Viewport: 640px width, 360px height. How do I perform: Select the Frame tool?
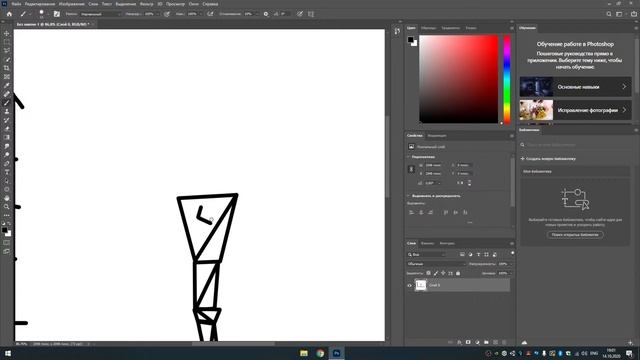(x=7, y=77)
